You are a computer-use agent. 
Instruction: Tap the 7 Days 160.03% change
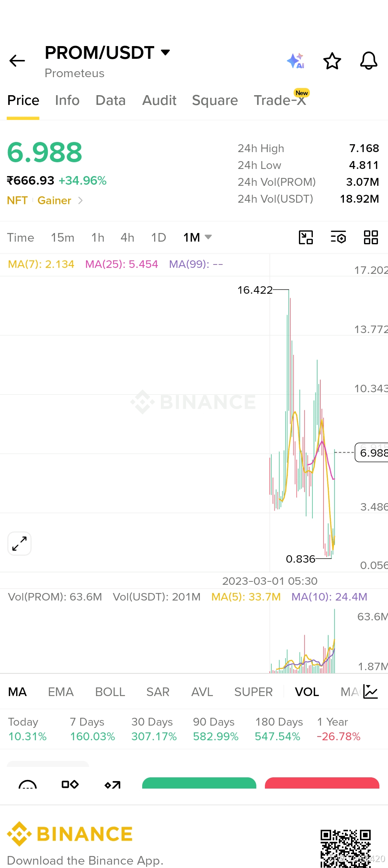(x=92, y=729)
